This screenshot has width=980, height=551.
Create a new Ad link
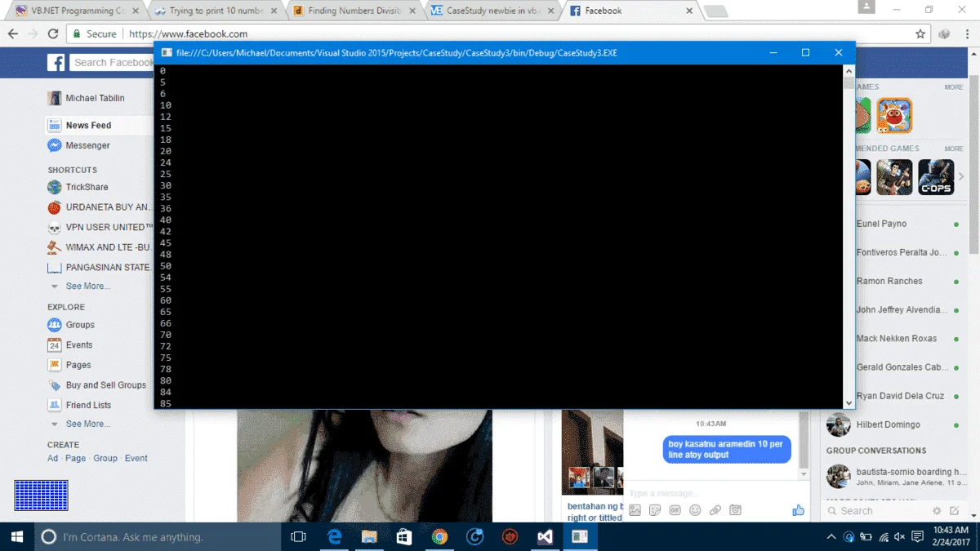point(52,459)
